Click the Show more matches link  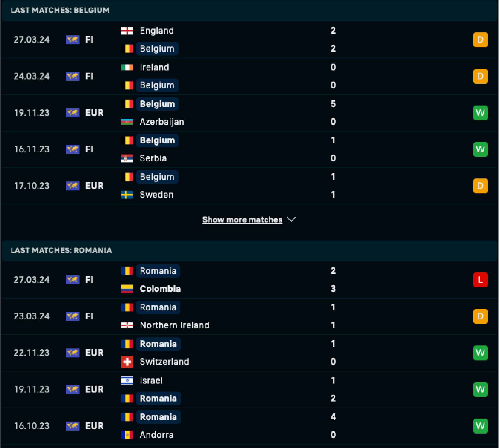[242, 220]
